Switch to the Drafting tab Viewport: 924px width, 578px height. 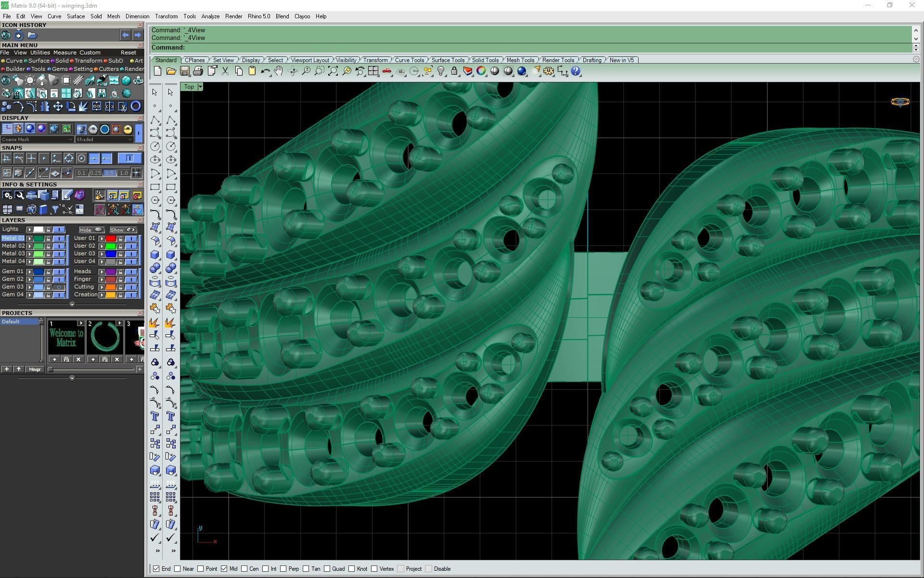[x=592, y=60]
